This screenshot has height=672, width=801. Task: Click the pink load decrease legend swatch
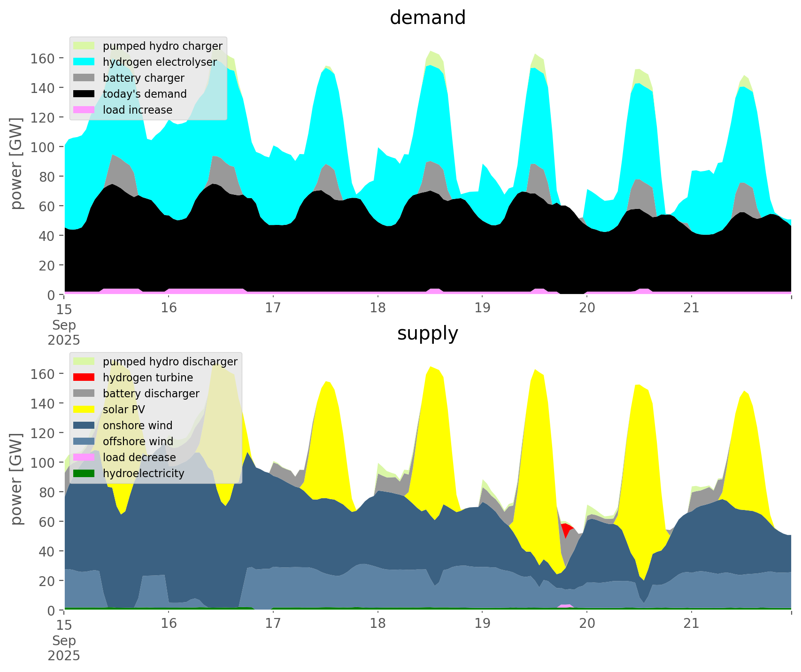tap(85, 457)
